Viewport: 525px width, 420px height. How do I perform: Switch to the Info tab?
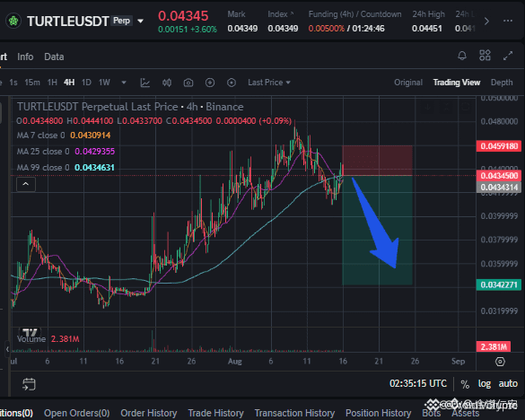25,57
